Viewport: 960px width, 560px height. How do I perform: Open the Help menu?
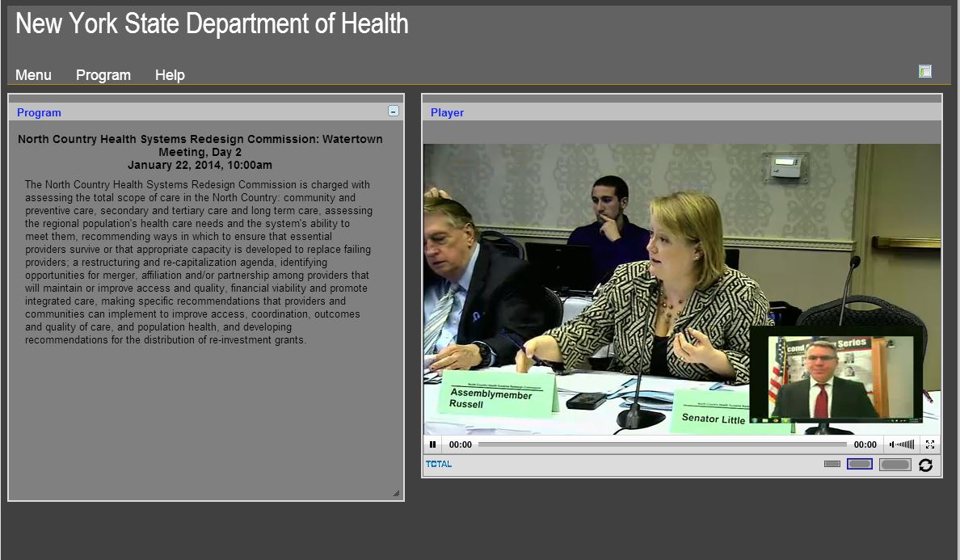pos(170,75)
